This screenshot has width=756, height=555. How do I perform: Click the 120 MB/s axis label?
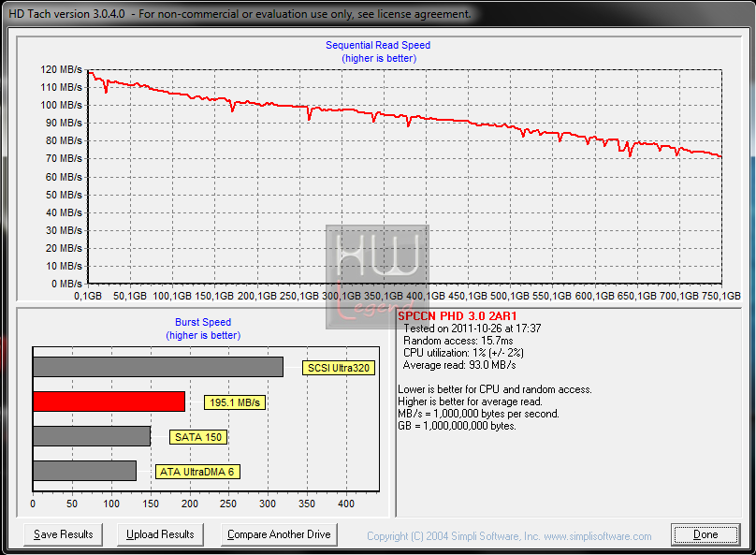(61, 69)
